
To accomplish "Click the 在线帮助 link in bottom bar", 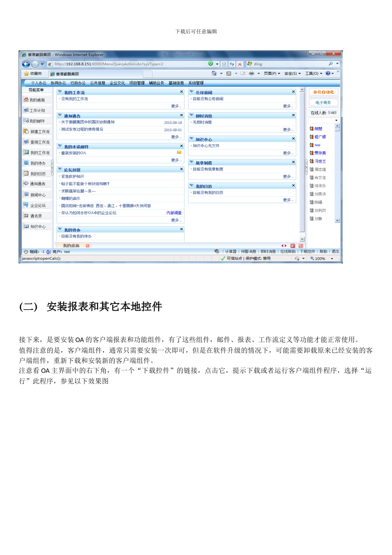I will point(288,251).
